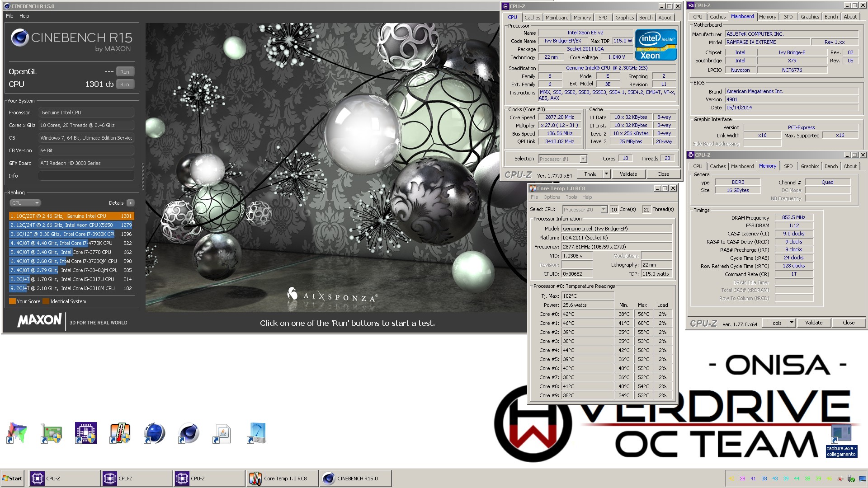The image size is (868, 488).
Task: Open the Ranking CPU dropdown in Cinebench
Action: pos(25,203)
